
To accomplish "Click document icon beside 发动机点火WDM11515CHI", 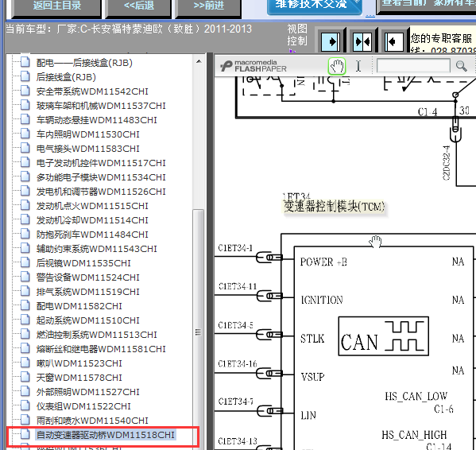I will point(25,206).
